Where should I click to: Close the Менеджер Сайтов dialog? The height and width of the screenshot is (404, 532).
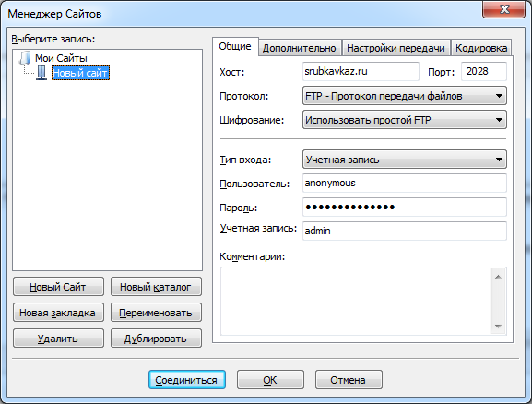coord(503,9)
